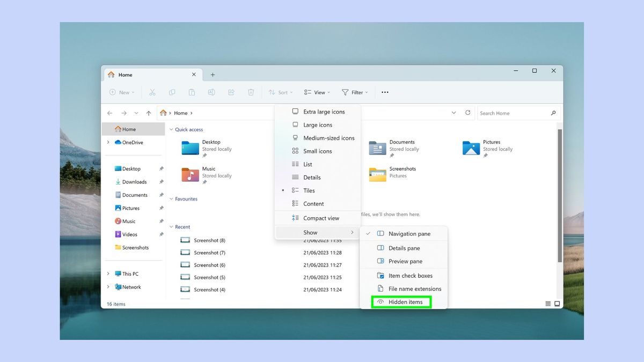Select the Cut icon on the toolbar
Image resolution: width=644 pixels, height=362 pixels.
152,92
